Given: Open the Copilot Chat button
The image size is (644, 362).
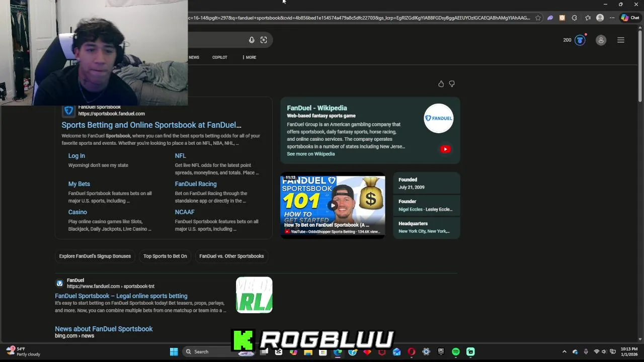Looking at the screenshot, I should (630, 18).
